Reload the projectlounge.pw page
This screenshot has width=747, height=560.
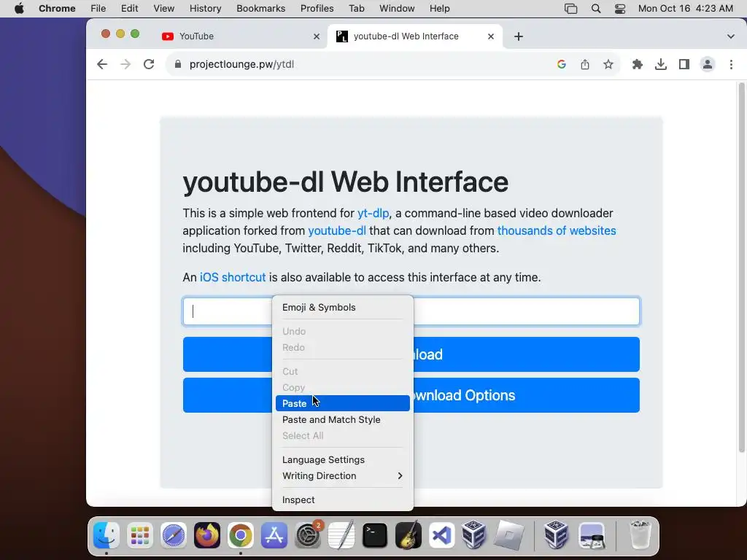(x=149, y=64)
